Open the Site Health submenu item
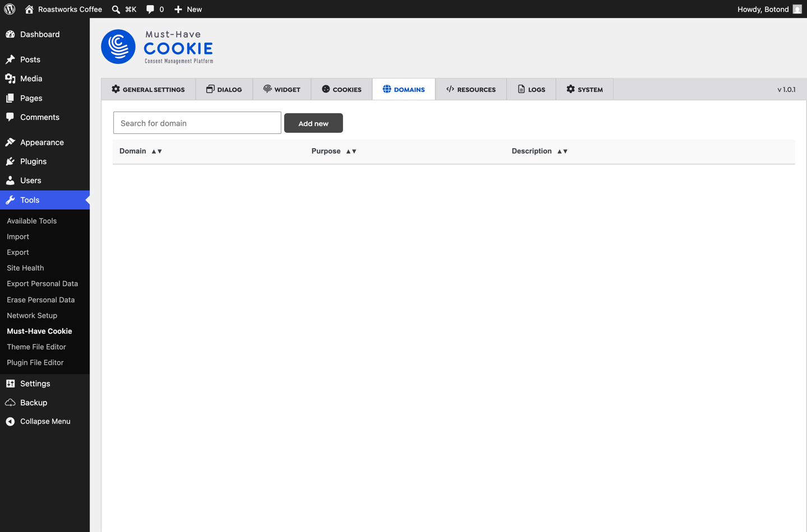 (x=25, y=268)
